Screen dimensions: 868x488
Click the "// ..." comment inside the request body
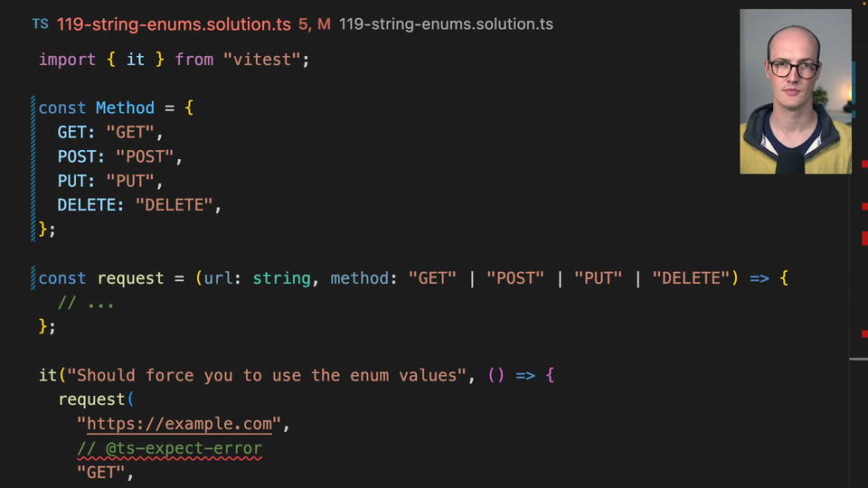(x=86, y=303)
